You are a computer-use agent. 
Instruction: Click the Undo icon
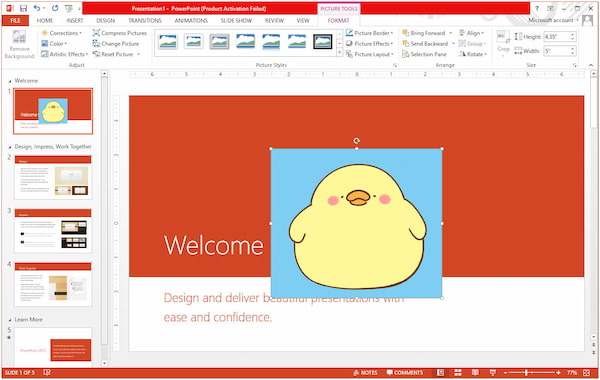coord(37,8)
